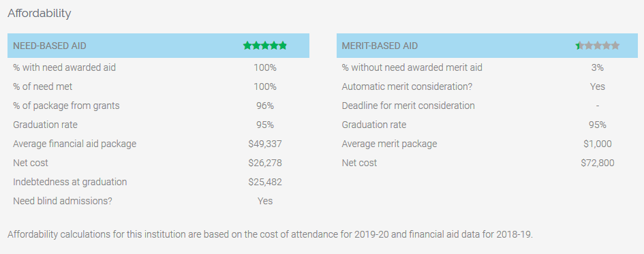Click the merit-based aid star rating
The image size is (644, 254).
point(598,46)
